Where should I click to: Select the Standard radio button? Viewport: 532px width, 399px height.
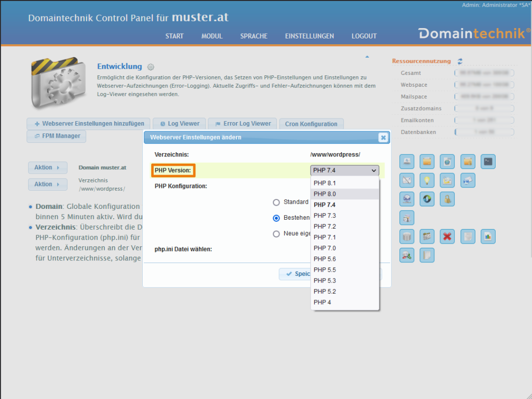[276, 202]
